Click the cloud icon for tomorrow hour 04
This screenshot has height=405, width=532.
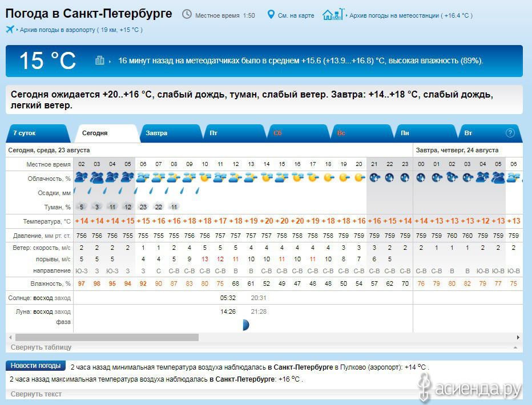(x=482, y=177)
